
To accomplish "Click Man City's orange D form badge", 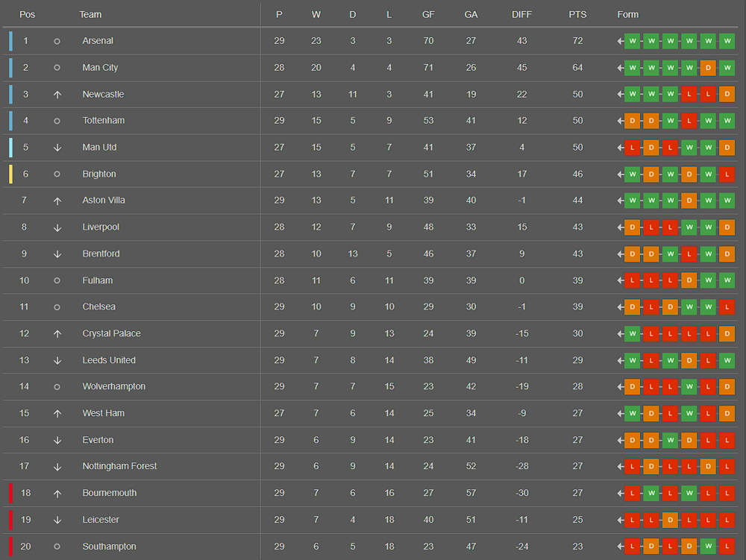I will [708, 68].
